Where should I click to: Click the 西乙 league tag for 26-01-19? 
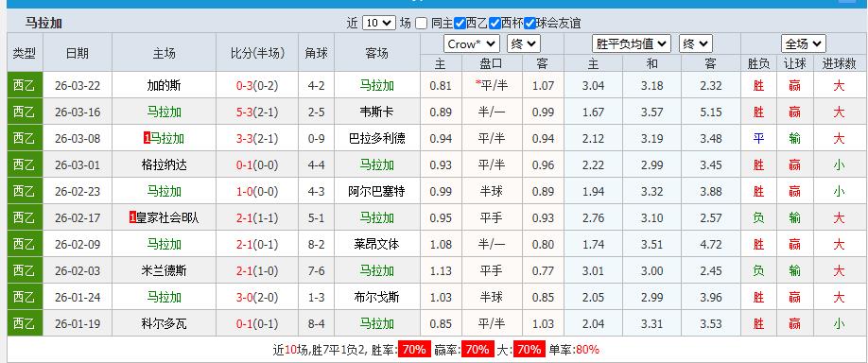(x=25, y=323)
